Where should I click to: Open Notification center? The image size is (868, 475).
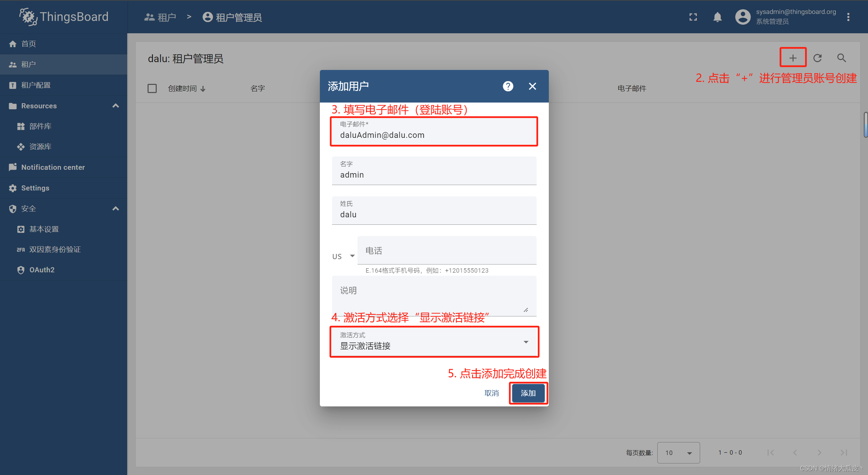pyautogui.click(x=63, y=167)
